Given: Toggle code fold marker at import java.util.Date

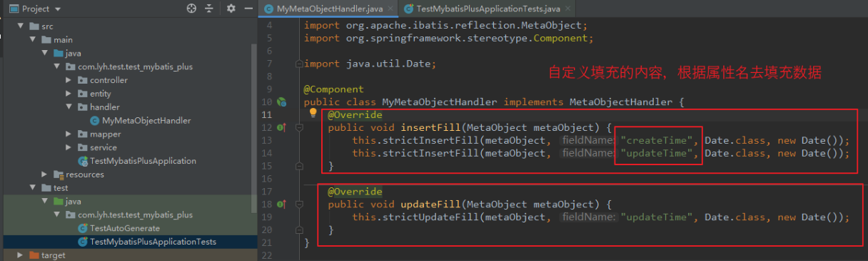Looking at the screenshot, I should [x=299, y=63].
